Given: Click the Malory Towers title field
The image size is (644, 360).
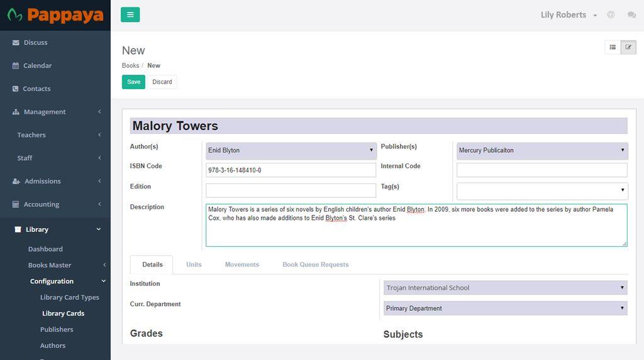Looking at the screenshot, I should (379, 126).
